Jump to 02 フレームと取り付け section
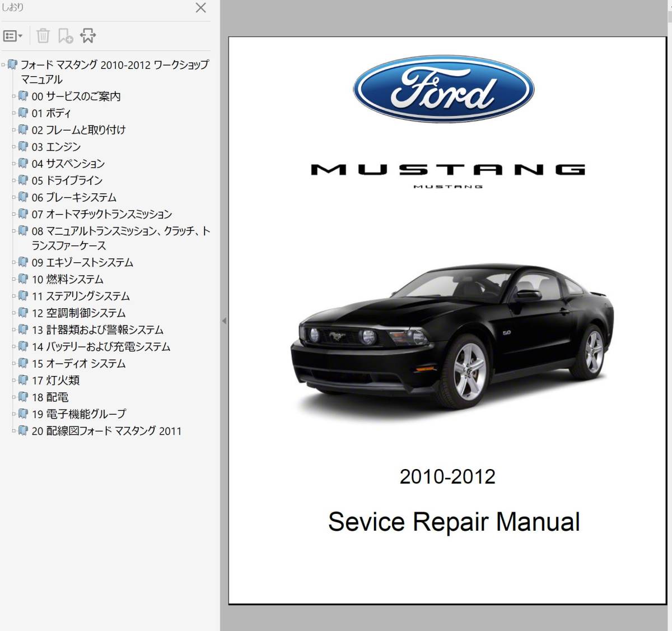Viewport: 672px width, 631px height. (78, 130)
